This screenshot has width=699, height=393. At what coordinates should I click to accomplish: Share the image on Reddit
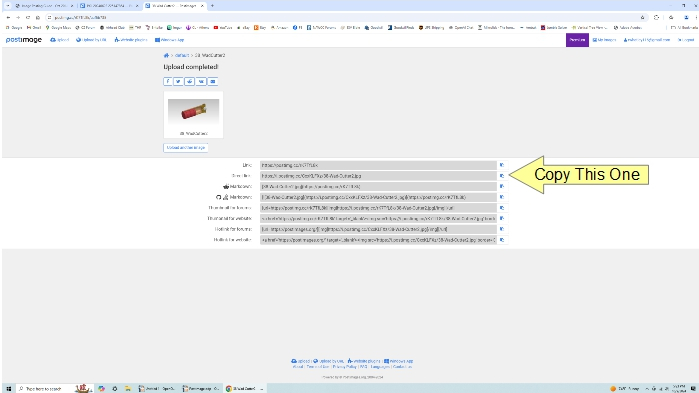tap(189, 82)
